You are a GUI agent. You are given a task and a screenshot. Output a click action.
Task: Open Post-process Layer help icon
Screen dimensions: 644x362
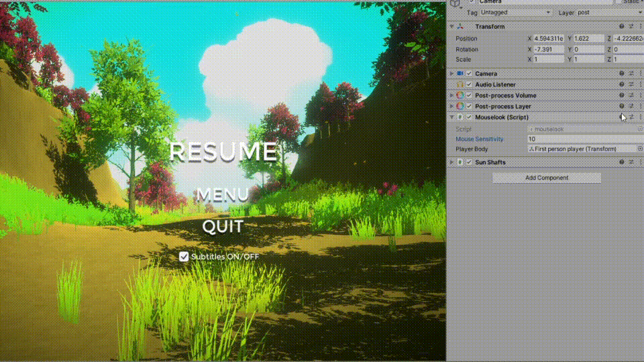(621, 106)
